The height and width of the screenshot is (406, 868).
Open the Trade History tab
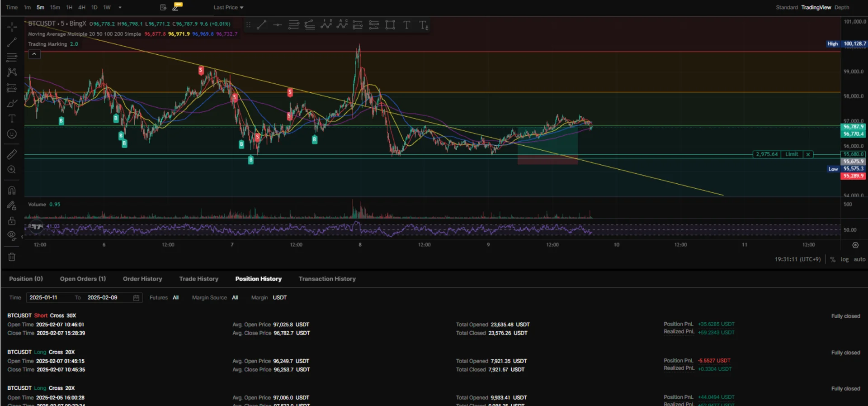(x=198, y=279)
